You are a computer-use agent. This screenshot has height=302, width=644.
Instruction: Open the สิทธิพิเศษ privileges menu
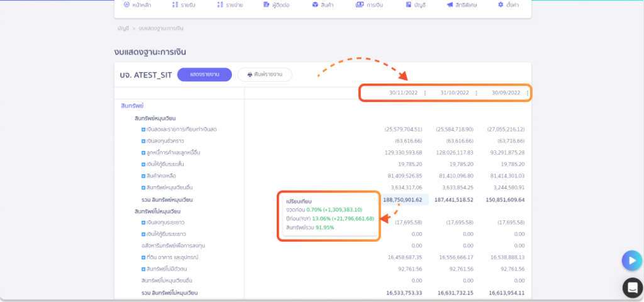tap(462, 5)
